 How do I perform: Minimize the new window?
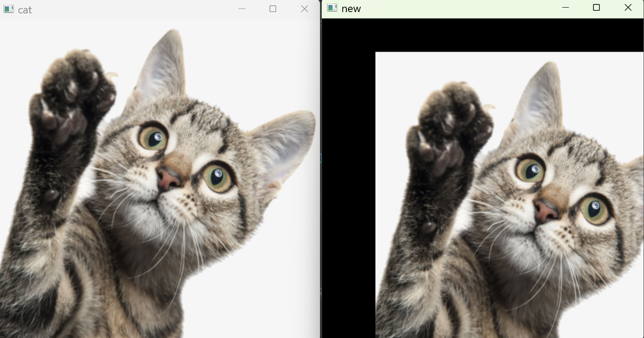(x=565, y=8)
